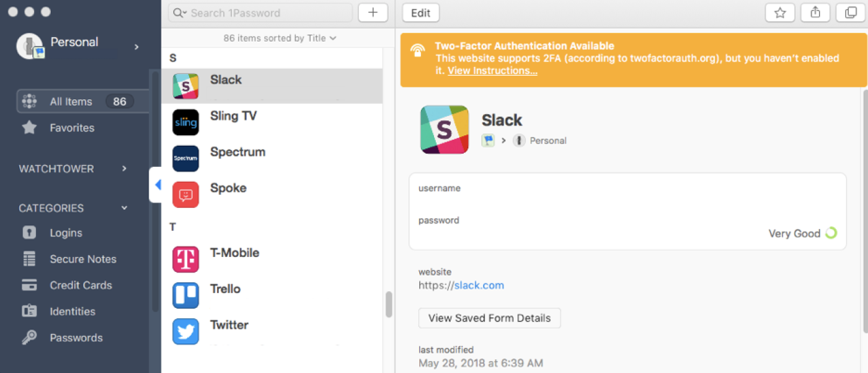Click the Edit button

(x=421, y=13)
